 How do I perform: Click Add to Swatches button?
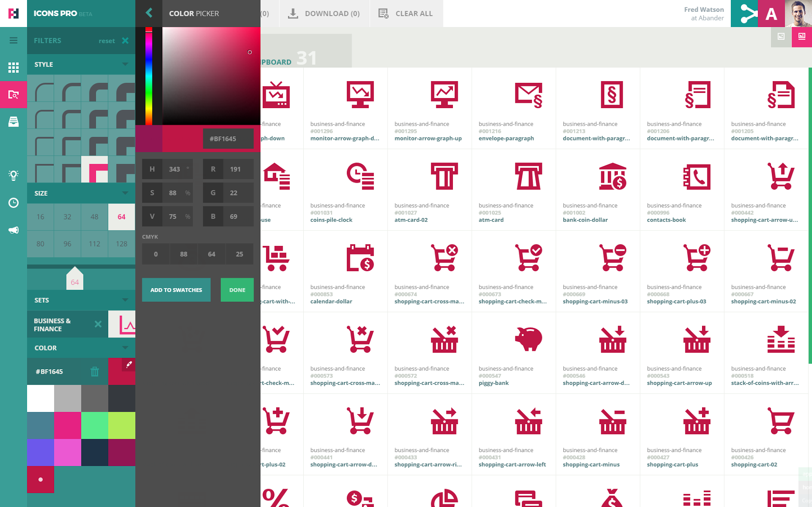(x=176, y=290)
